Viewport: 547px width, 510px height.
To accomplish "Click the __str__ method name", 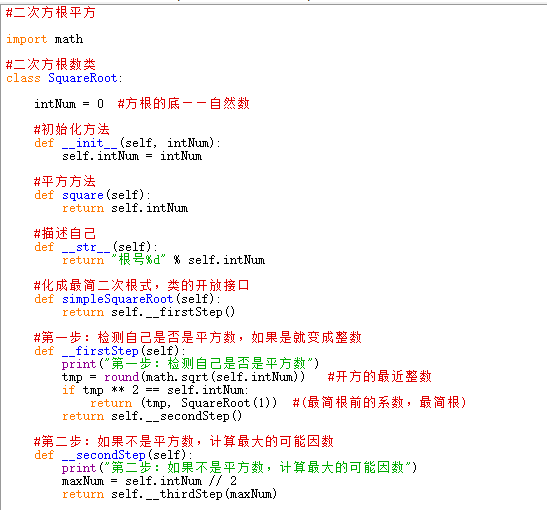I will pyautogui.click(x=86, y=247).
